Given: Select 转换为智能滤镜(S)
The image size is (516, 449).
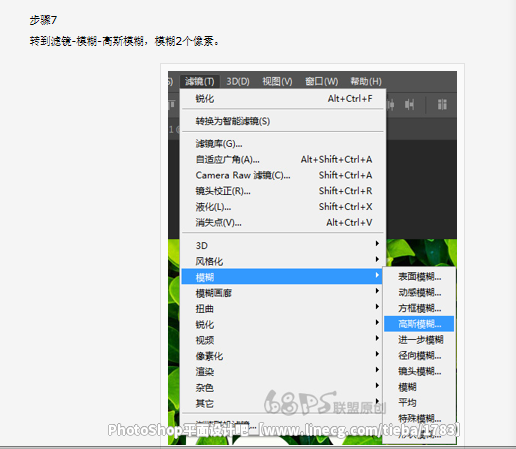Looking at the screenshot, I should coord(283,121).
